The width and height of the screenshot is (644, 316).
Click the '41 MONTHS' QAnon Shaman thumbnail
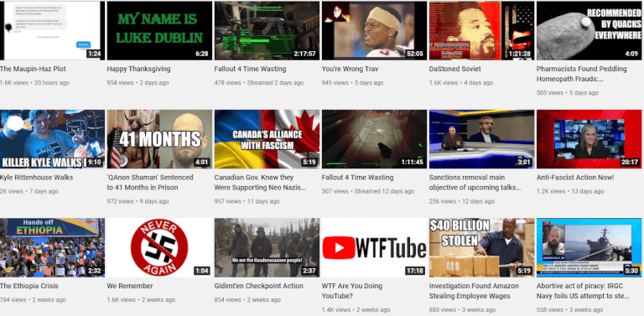(x=159, y=139)
